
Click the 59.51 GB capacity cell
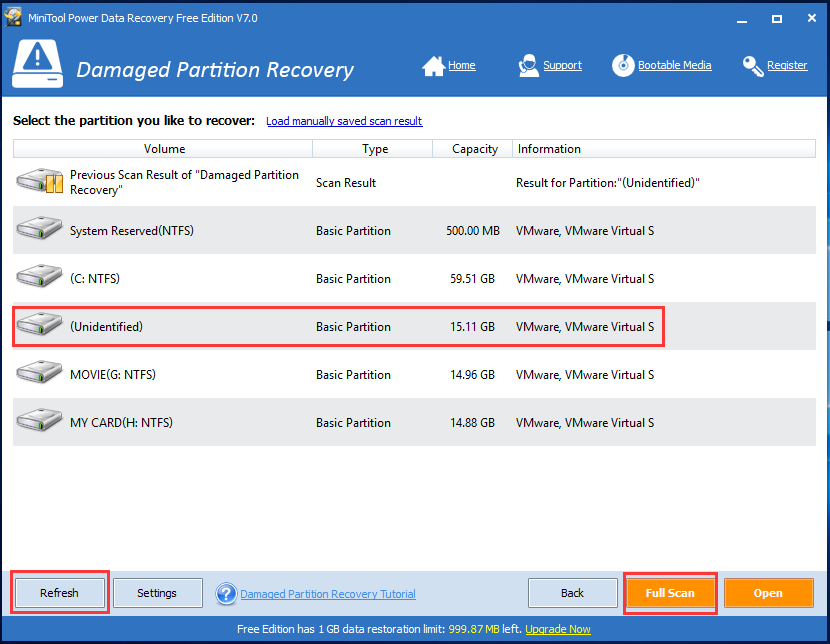point(472,279)
